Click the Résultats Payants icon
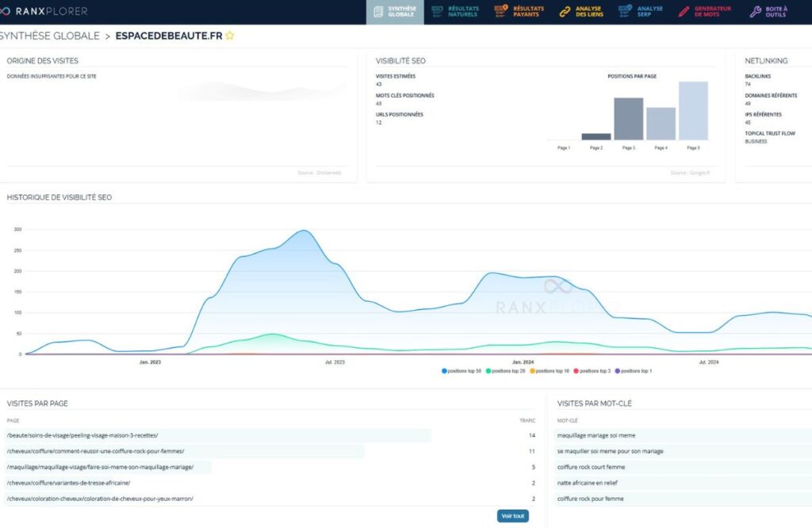Screen dimensions: 812x528 point(501,11)
